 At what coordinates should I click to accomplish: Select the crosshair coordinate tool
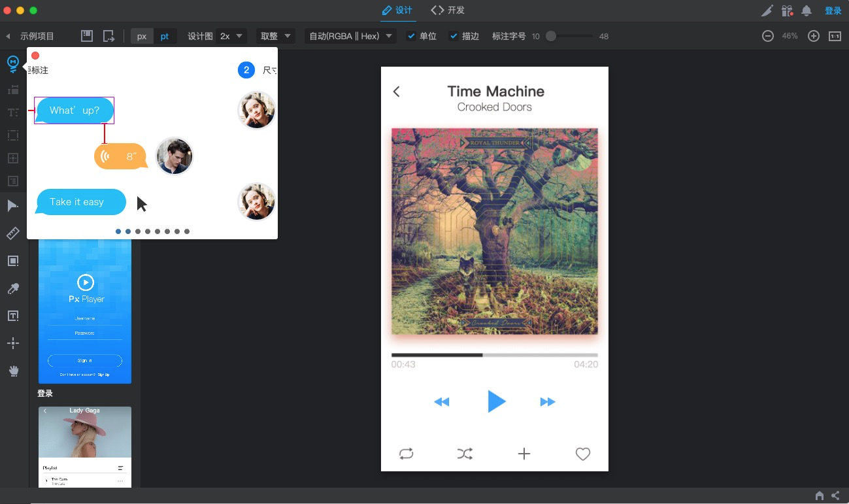coord(12,343)
